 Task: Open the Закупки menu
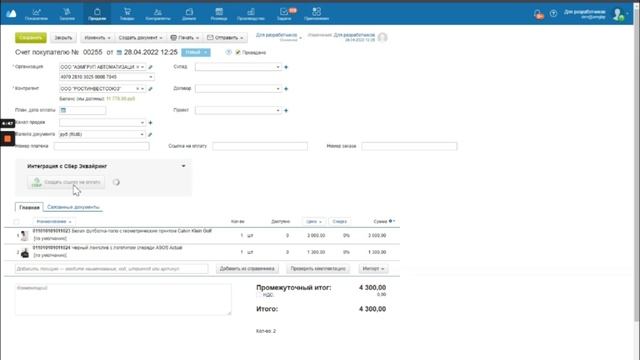[67, 14]
